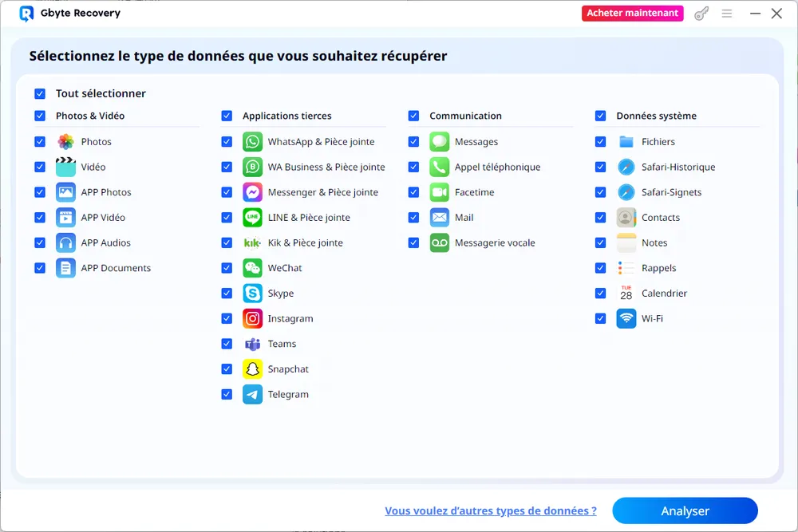Deselect the WeChat checkbox
798x532 pixels.
point(227,268)
